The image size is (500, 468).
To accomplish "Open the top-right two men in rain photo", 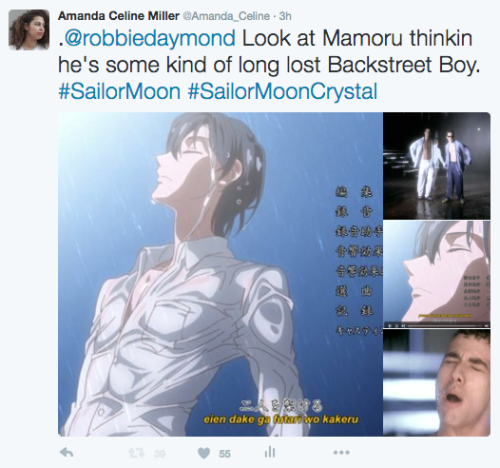I will [x=437, y=166].
